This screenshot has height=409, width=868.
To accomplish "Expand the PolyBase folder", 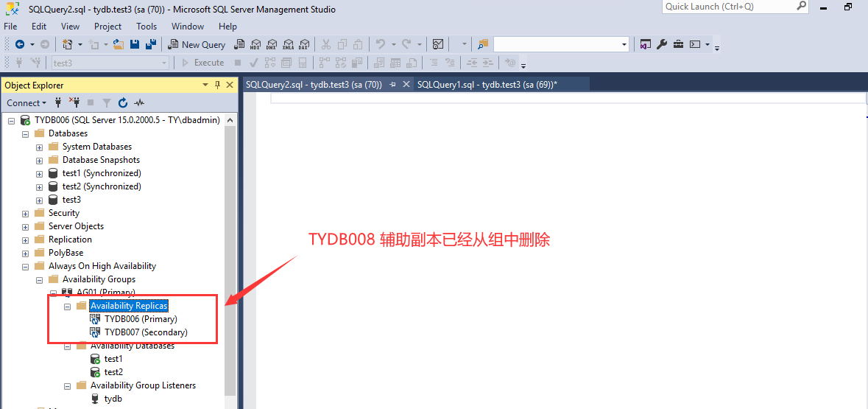I will [x=25, y=254].
